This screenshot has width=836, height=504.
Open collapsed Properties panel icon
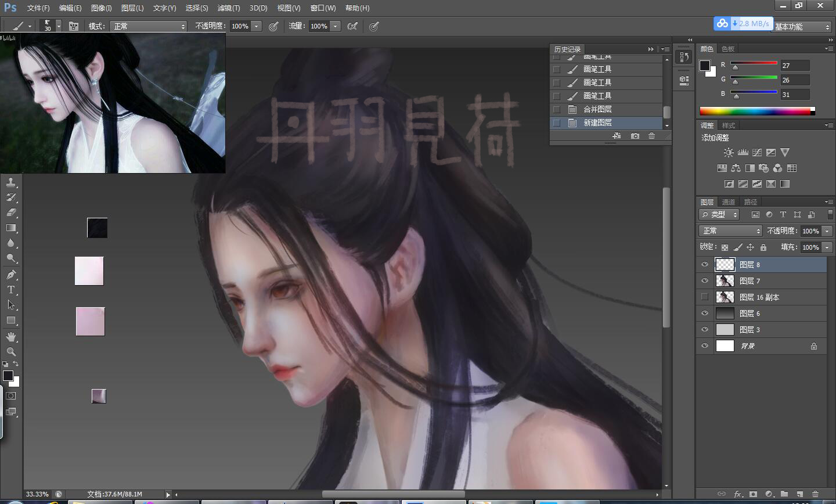(x=684, y=80)
